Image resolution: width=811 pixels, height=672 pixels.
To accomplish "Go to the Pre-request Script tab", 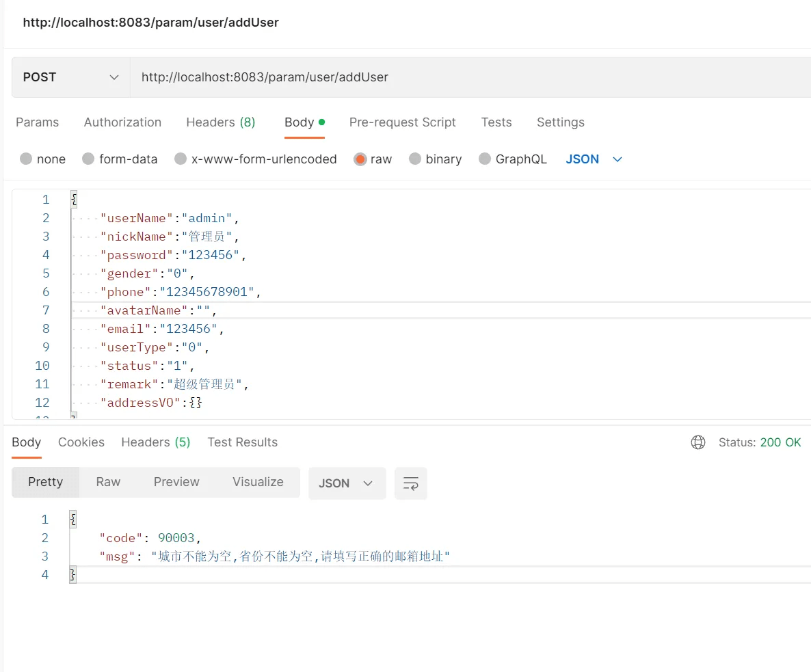I will point(402,122).
